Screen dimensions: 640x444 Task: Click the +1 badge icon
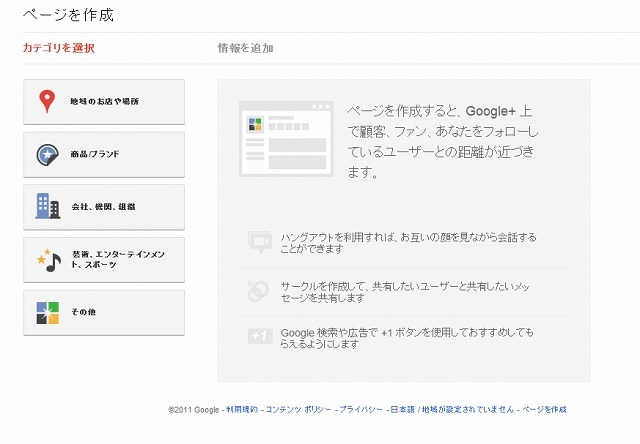pyautogui.click(x=260, y=336)
